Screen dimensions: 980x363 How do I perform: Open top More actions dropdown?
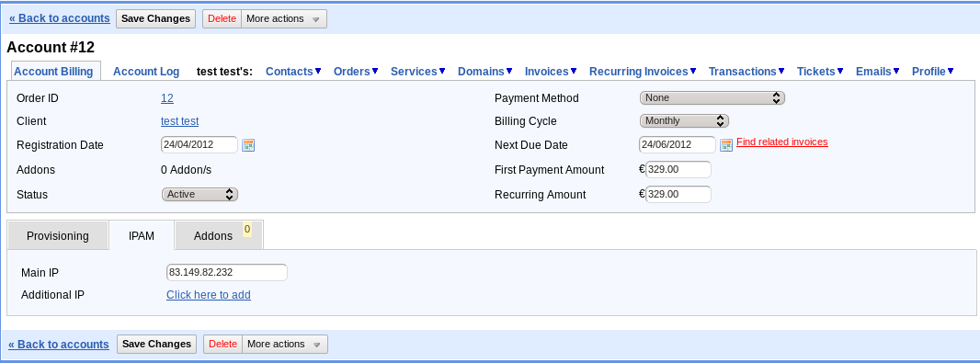283,18
